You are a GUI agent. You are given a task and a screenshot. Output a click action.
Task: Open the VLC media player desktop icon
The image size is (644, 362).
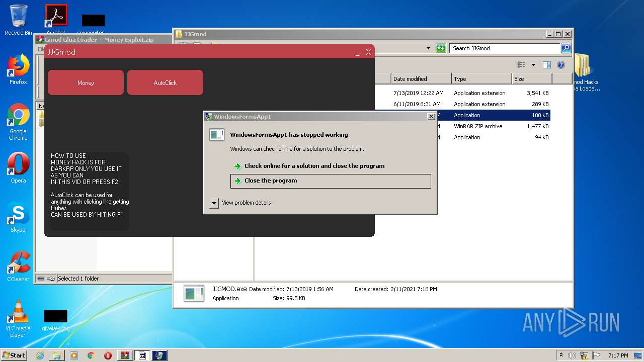coord(18,318)
